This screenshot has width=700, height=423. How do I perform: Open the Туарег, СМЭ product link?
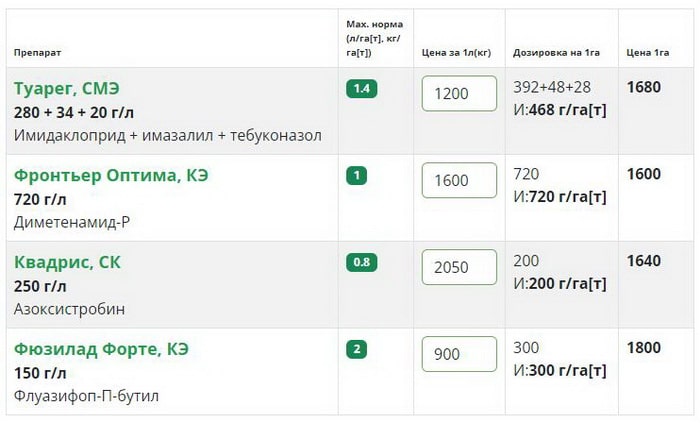67,88
